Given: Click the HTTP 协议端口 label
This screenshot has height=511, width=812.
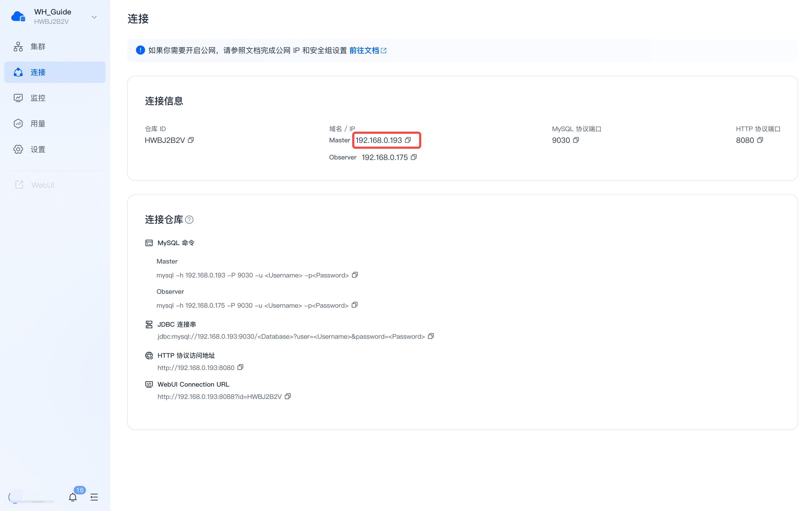Looking at the screenshot, I should (x=758, y=129).
